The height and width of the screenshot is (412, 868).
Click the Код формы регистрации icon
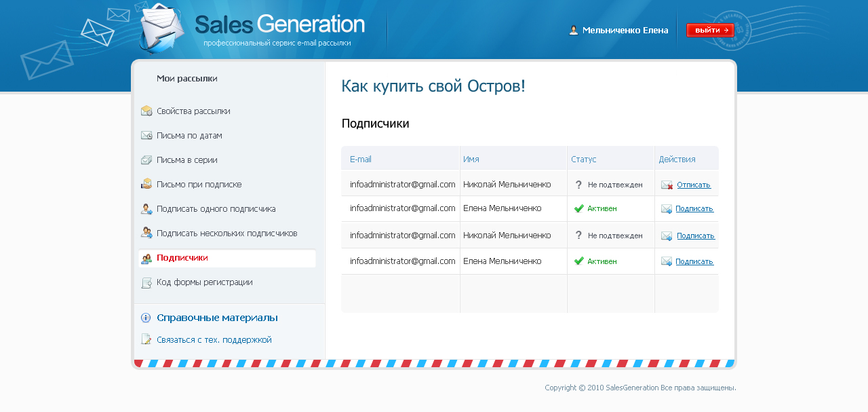tap(146, 282)
